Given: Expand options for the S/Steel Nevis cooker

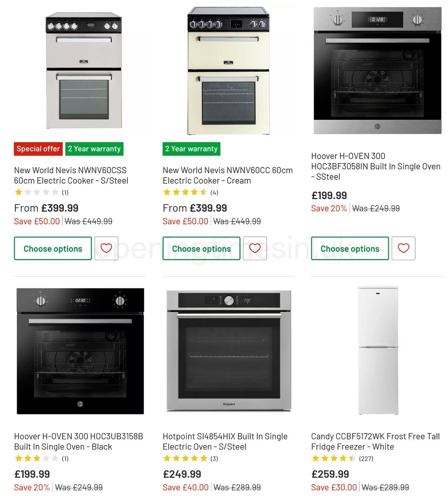Looking at the screenshot, I should tap(52, 248).
